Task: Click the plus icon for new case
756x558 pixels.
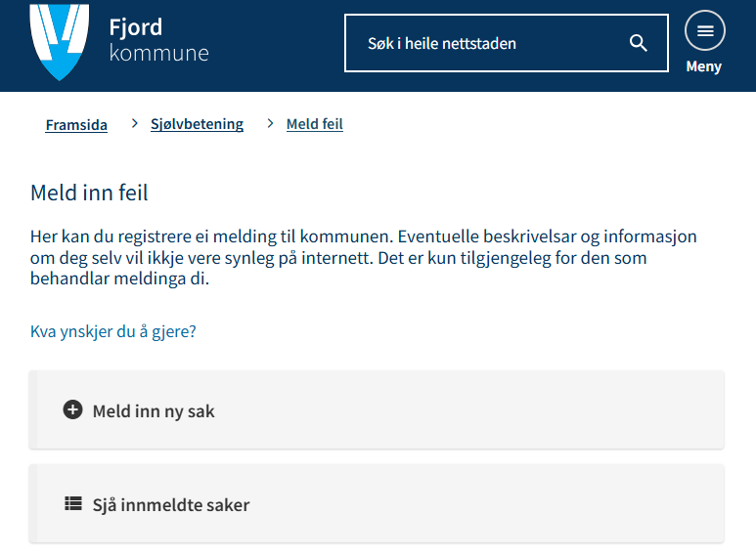Action: click(x=72, y=410)
